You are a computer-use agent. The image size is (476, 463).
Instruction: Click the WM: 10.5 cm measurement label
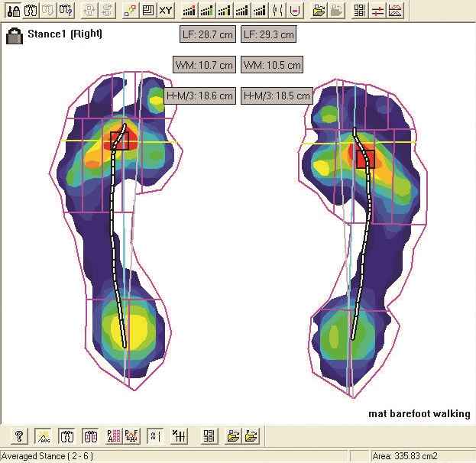(271, 66)
